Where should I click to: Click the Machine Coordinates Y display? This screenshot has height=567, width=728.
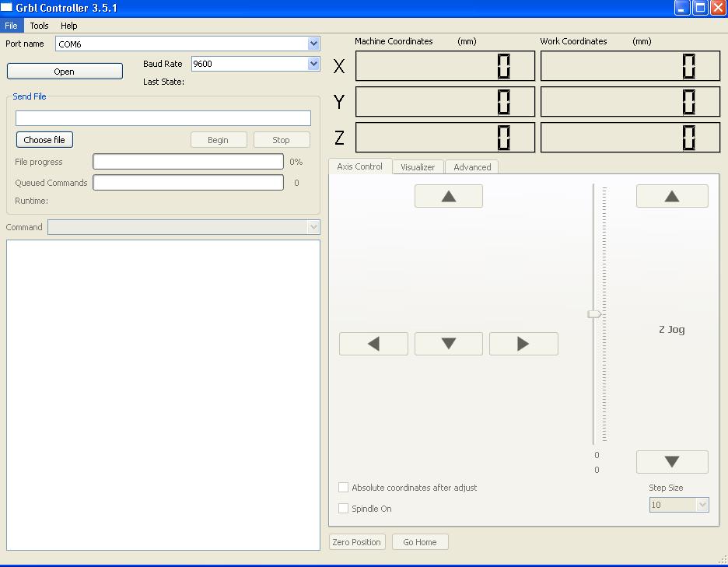click(x=445, y=102)
